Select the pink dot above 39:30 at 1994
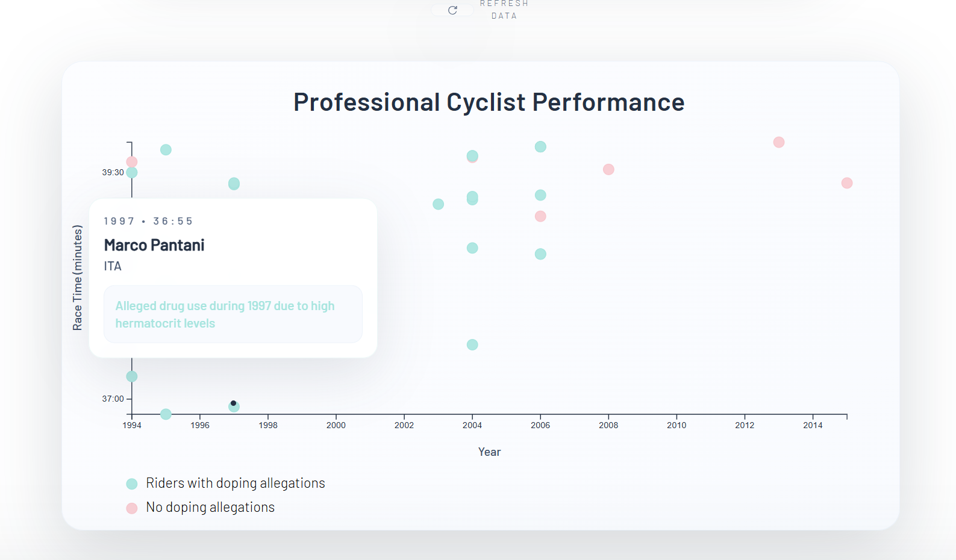956x560 pixels. click(132, 162)
